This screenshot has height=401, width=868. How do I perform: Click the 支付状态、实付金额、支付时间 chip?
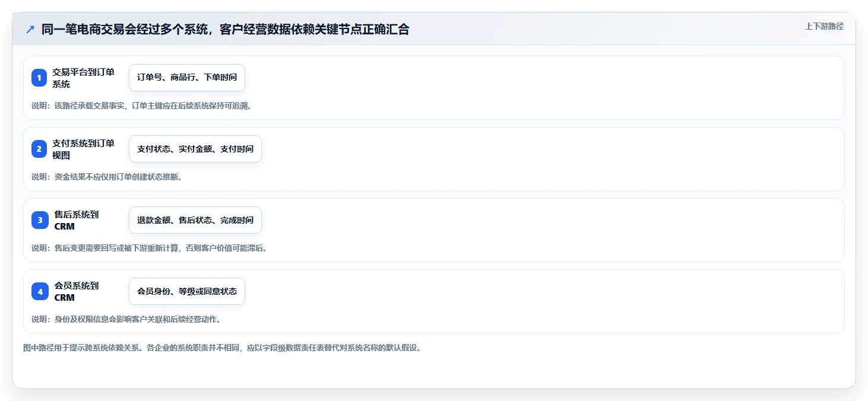tap(195, 149)
